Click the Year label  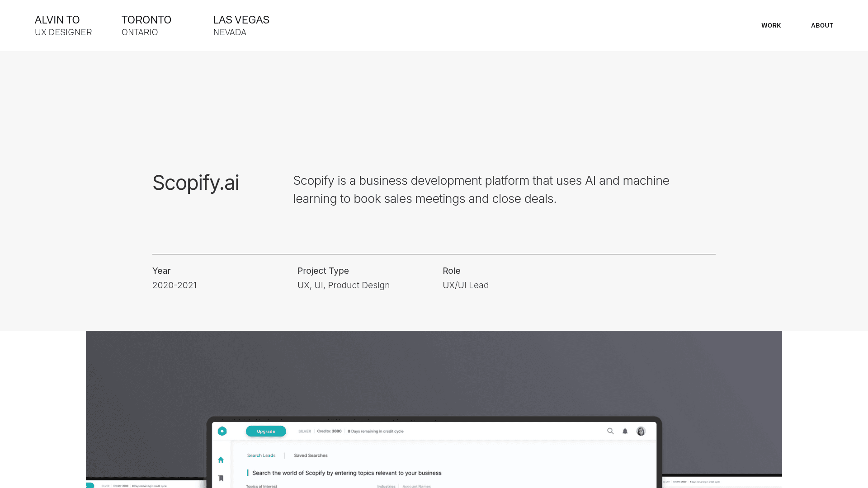161,271
